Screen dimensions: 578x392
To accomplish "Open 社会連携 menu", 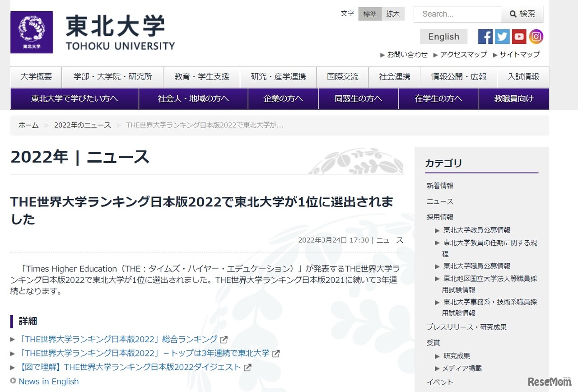I will coord(395,77).
